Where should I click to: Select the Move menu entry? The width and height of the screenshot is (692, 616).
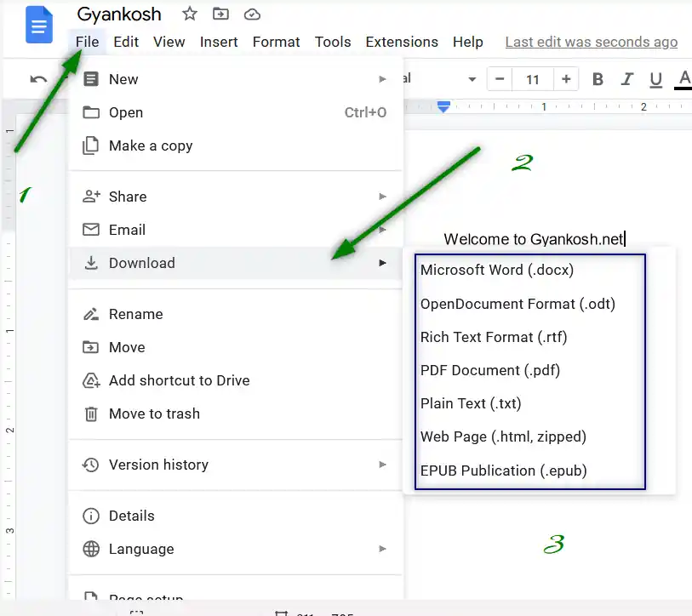[235, 347]
